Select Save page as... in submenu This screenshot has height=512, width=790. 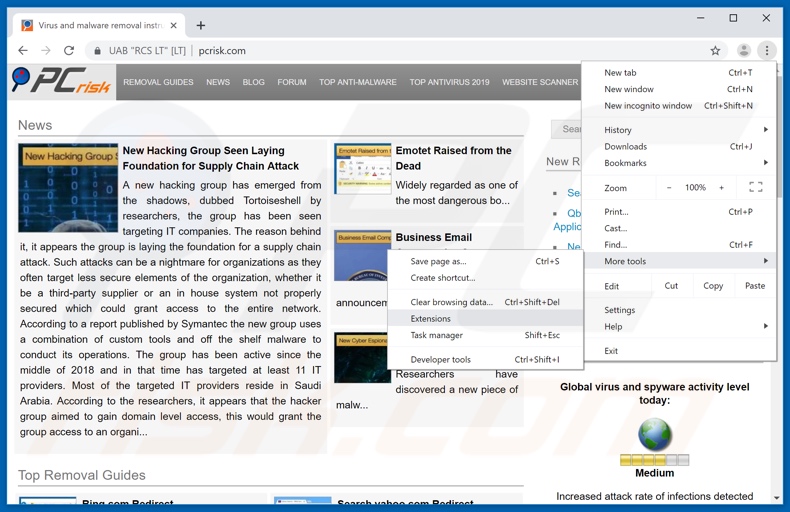(485, 261)
